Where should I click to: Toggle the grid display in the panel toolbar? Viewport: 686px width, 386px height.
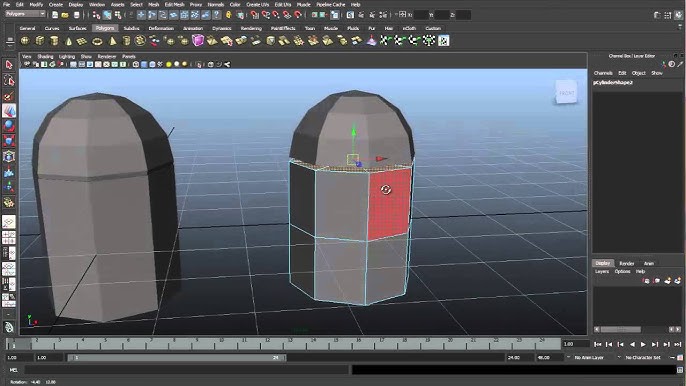[x=73, y=64]
